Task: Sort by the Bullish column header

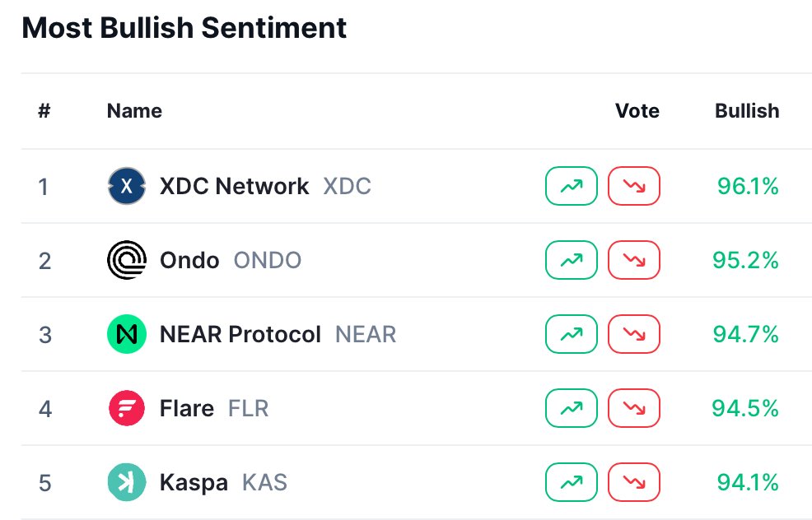Action: (747, 111)
